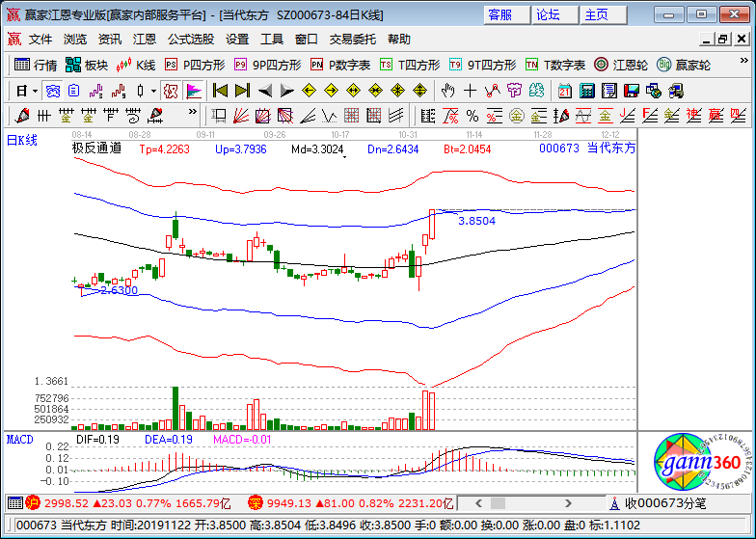This screenshot has height=539, width=756.
Task: Switch to the K线 candlestick chart
Action: [x=137, y=65]
